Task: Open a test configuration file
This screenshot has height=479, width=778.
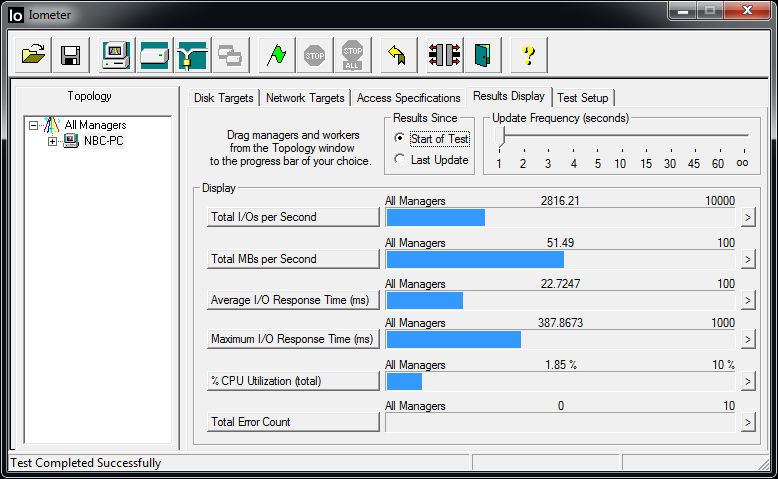Action: click(33, 55)
